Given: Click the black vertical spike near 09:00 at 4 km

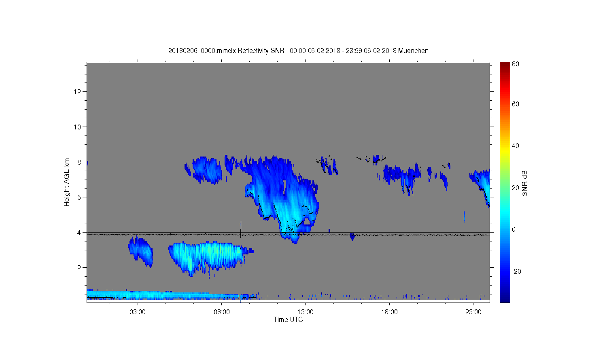Looking at the screenshot, I should pos(241,229).
